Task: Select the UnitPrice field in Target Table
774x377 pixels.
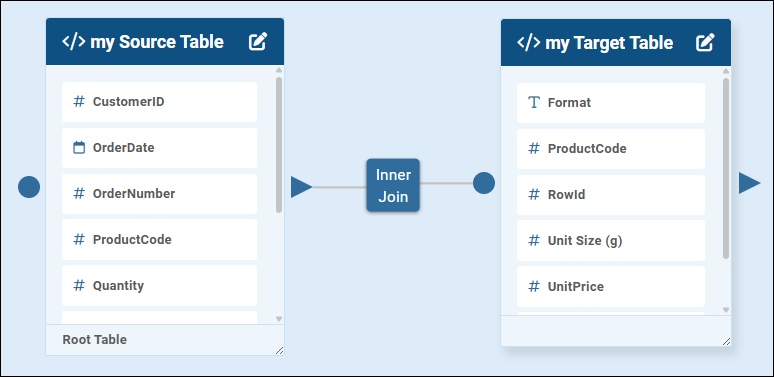Action: coord(611,286)
